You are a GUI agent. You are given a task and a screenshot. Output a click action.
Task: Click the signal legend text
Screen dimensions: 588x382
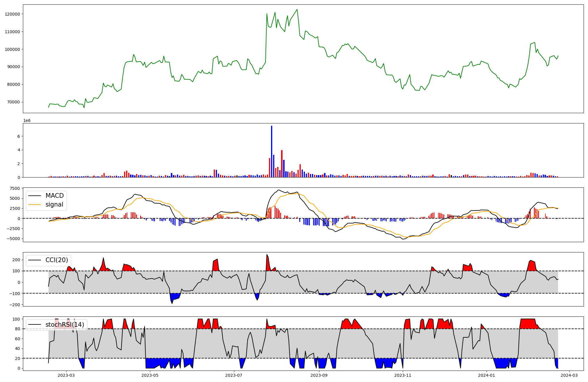[54, 205]
